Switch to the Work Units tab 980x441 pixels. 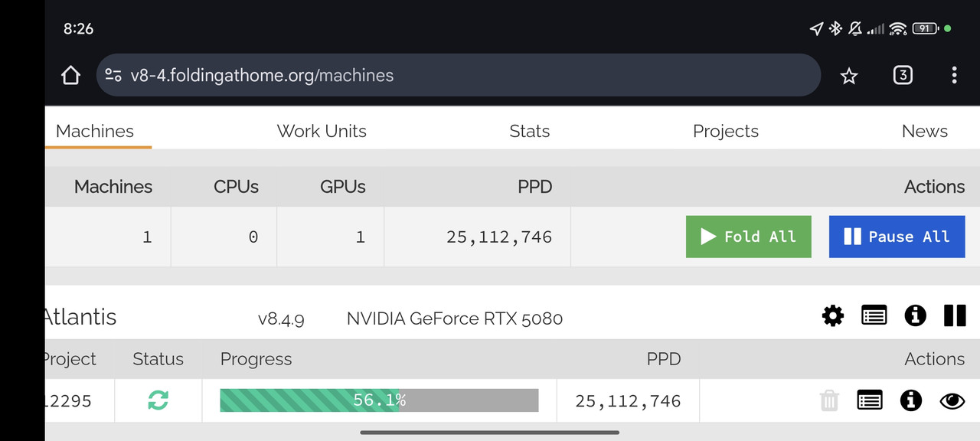[322, 131]
